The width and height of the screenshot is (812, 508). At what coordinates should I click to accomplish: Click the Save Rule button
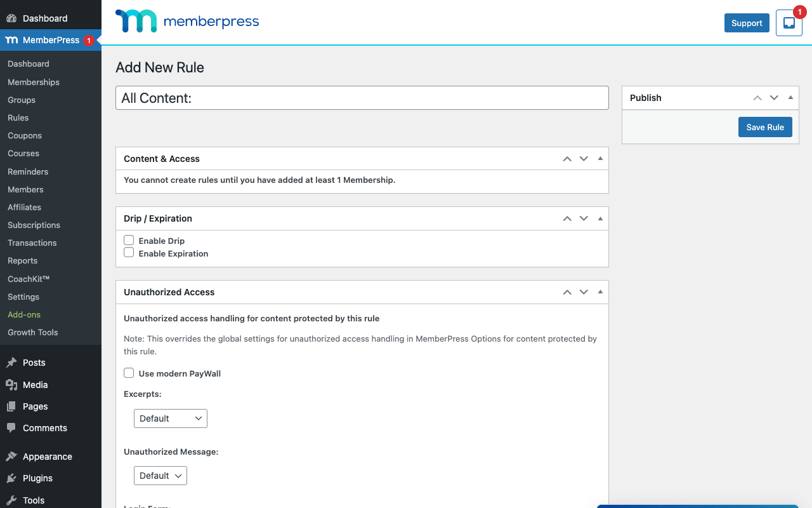(x=765, y=127)
